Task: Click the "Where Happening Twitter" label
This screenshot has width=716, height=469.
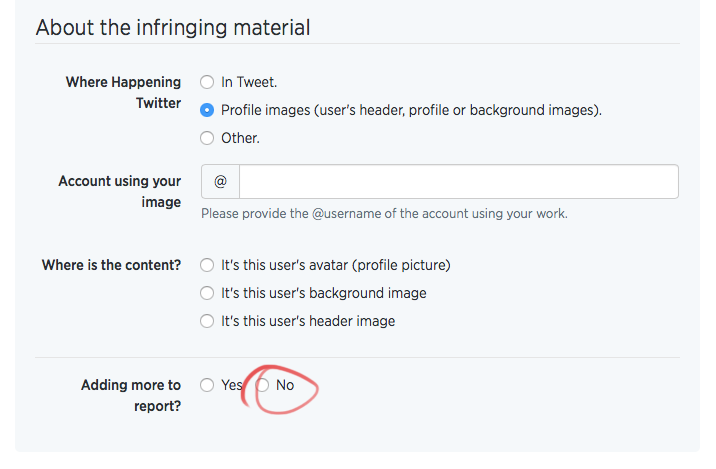Action: click(x=123, y=92)
